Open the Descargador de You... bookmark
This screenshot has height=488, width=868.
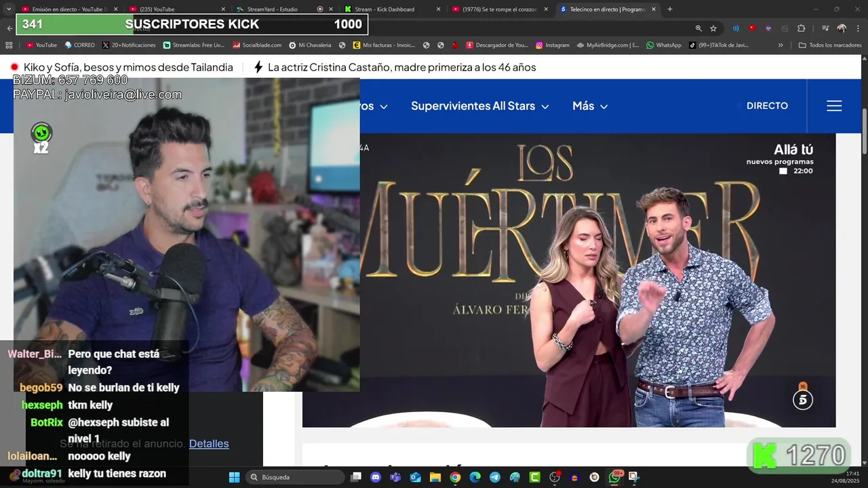coord(496,45)
